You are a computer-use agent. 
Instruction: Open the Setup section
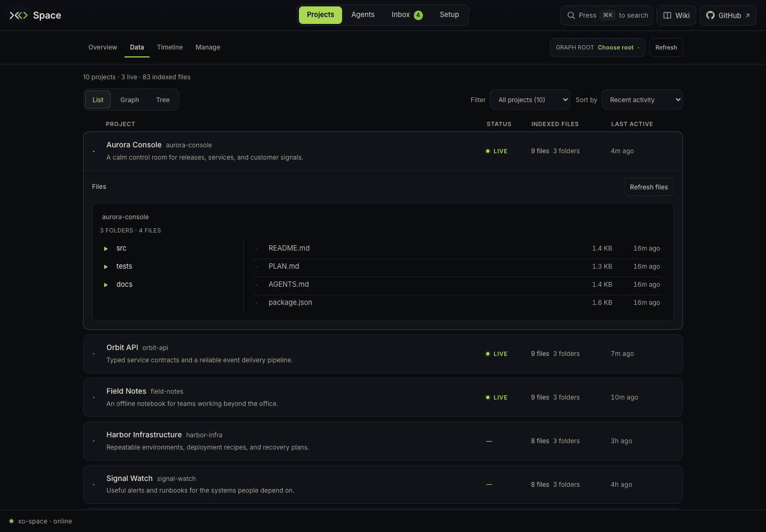point(449,15)
